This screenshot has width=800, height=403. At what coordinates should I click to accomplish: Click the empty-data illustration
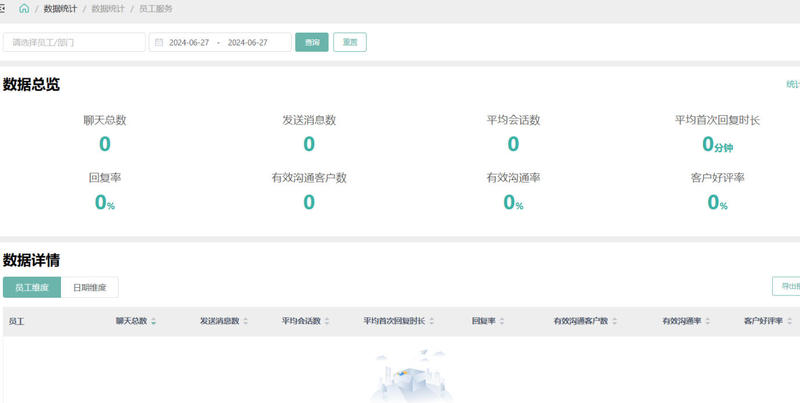tap(411, 376)
